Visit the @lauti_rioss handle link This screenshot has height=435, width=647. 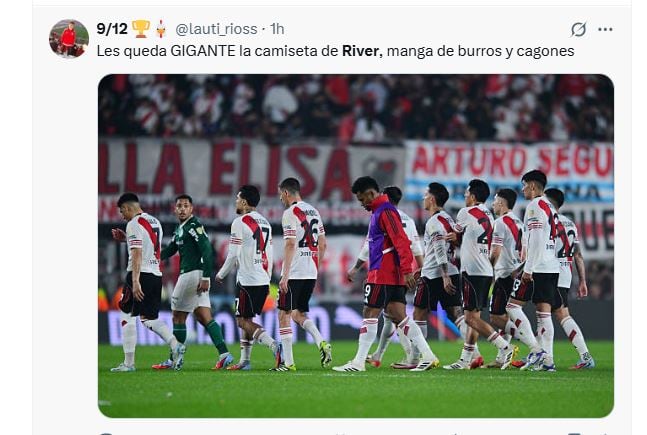(x=216, y=29)
